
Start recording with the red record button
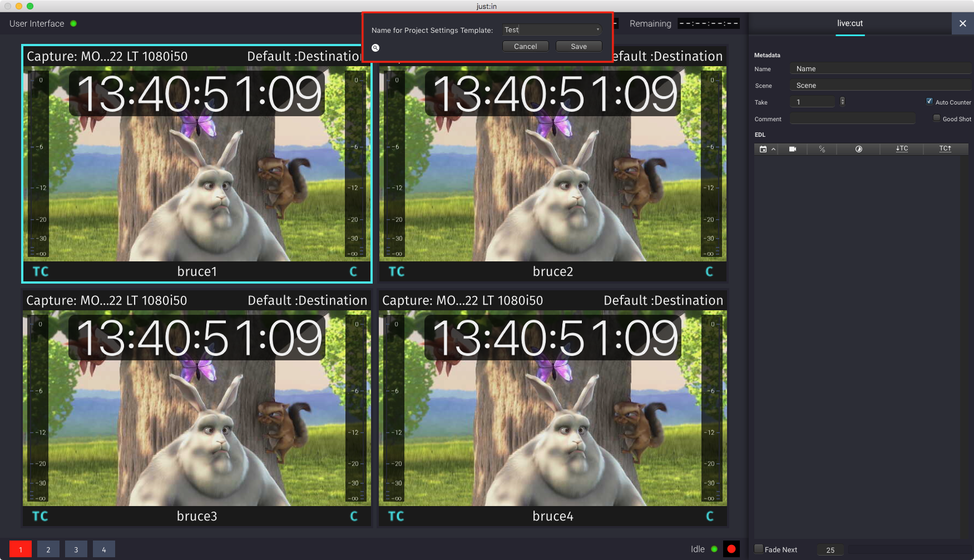[x=731, y=549]
